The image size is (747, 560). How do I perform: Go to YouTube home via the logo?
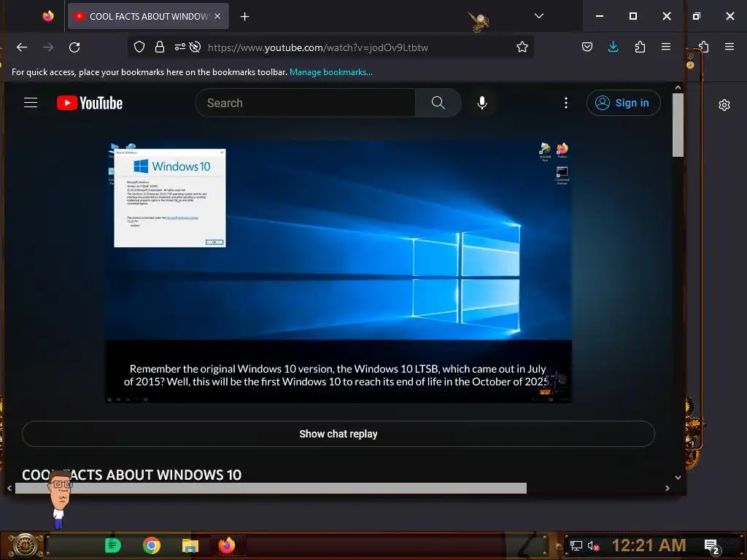[x=90, y=103]
